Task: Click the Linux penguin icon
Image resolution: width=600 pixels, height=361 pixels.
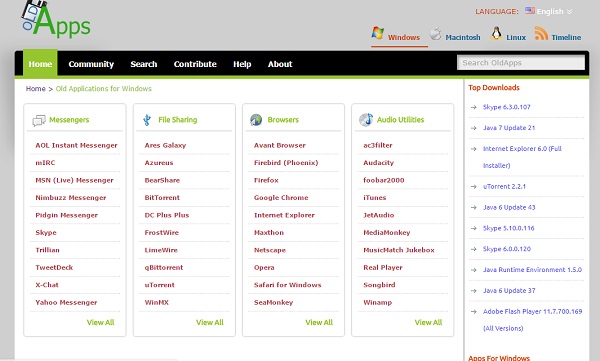Action: [x=496, y=34]
